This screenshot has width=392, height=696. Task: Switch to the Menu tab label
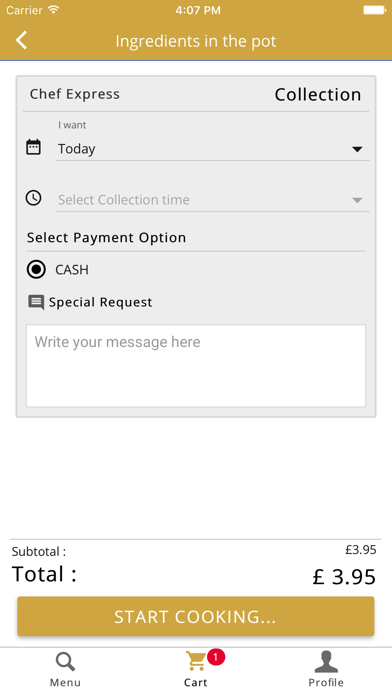click(65, 682)
